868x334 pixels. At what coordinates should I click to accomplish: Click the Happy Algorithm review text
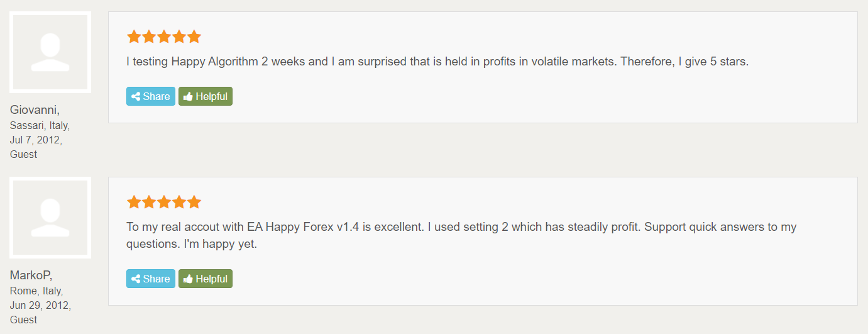pyautogui.click(x=437, y=62)
